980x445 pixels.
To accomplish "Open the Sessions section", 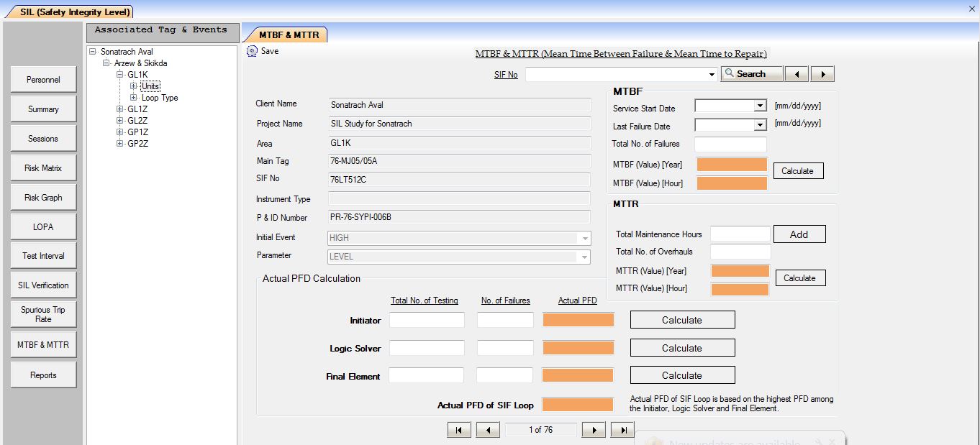I will [x=43, y=139].
